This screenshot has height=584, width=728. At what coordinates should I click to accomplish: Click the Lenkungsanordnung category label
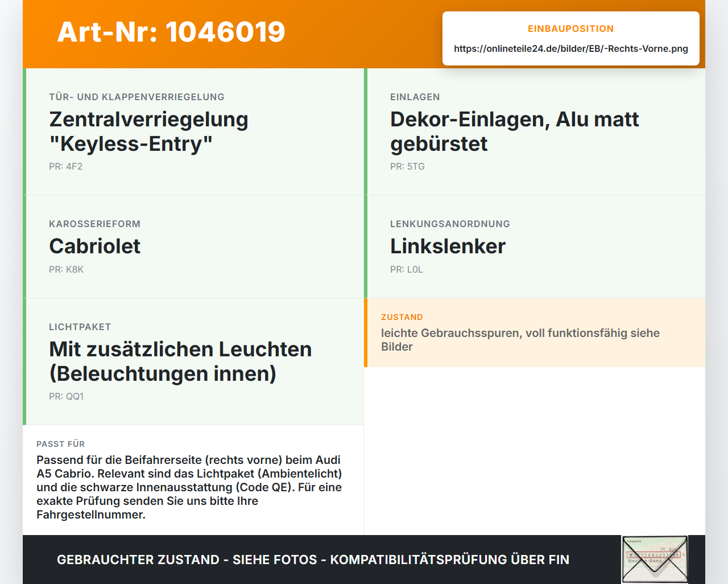pos(450,224)
